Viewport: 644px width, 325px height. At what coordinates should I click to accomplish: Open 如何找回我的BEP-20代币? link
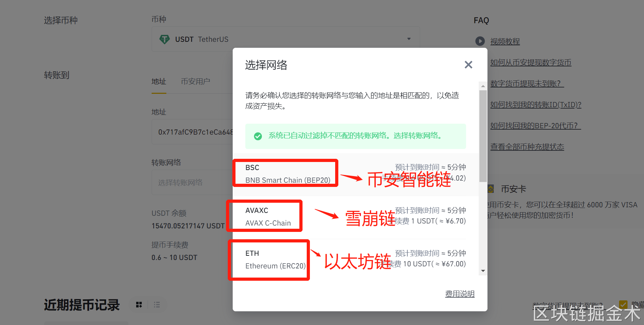click(x=536, y=126)
